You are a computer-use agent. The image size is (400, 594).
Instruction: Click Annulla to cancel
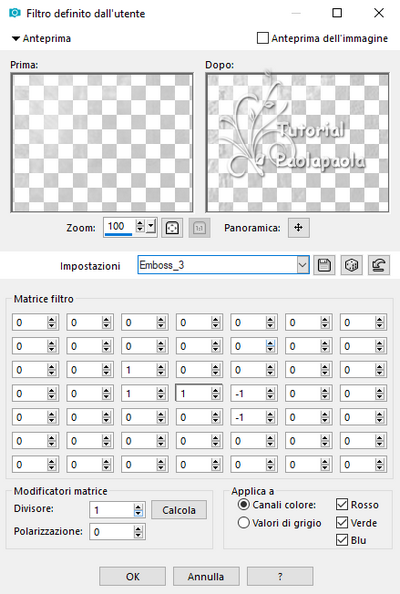point(206,576)
